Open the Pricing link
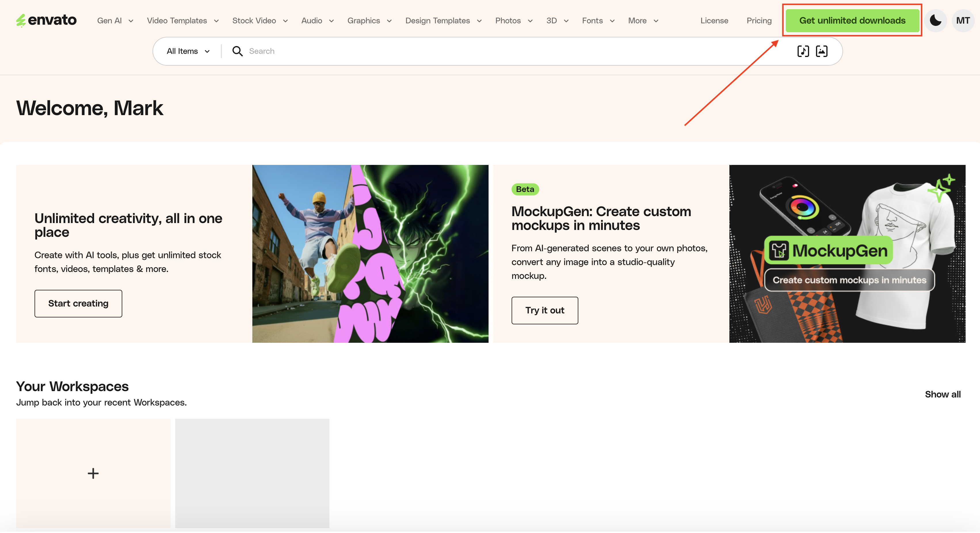The height and width of the screenshot is (533, 980). [758, 20]
